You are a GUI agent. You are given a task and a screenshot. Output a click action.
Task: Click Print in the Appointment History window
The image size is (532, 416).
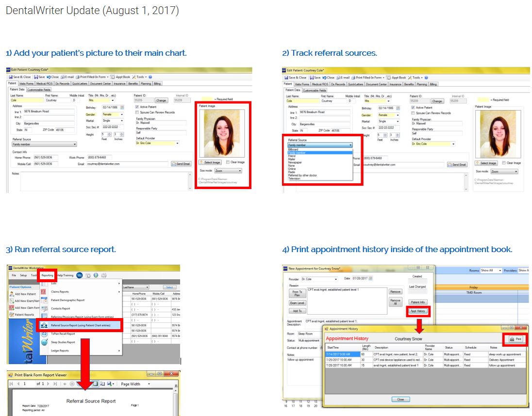point(515,339)
